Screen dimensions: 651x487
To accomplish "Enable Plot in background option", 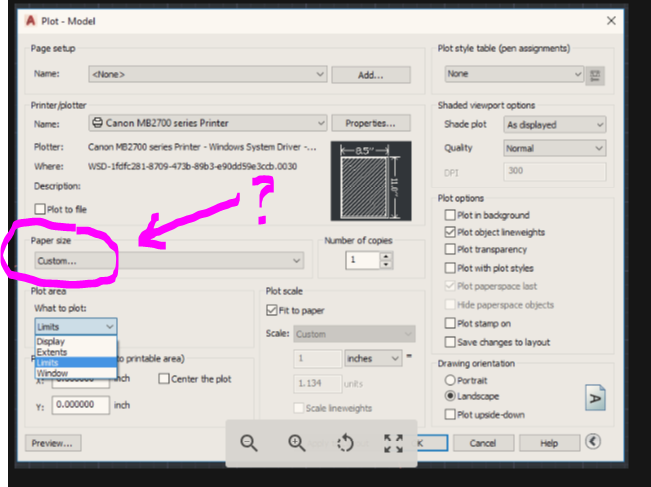I will (450, 215).
